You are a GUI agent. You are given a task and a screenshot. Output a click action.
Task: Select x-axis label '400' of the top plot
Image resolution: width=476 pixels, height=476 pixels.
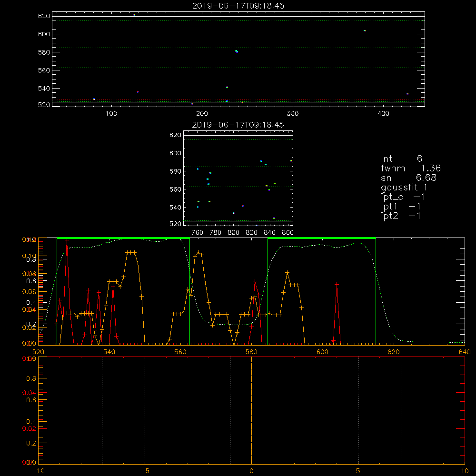point(383,114)
